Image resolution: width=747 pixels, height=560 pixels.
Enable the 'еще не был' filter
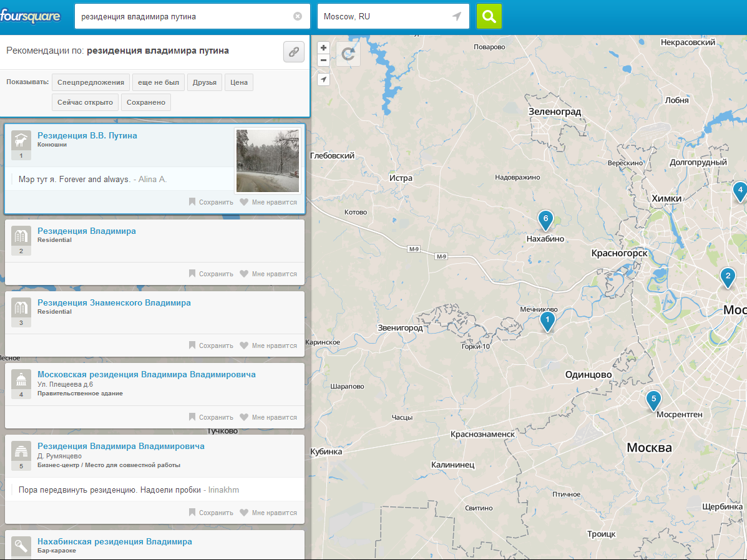[159, 82]
